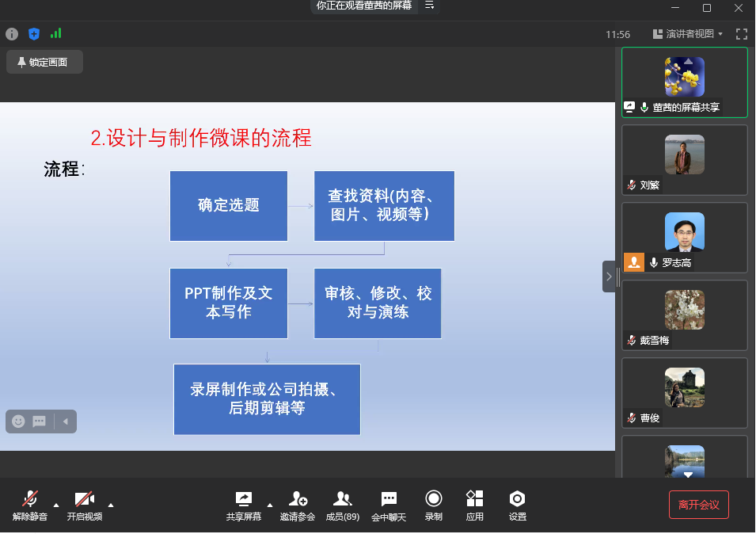Enter full screen mode icon
The height and width of the screenshot is (534, 756).
click(x=741, y=34)
